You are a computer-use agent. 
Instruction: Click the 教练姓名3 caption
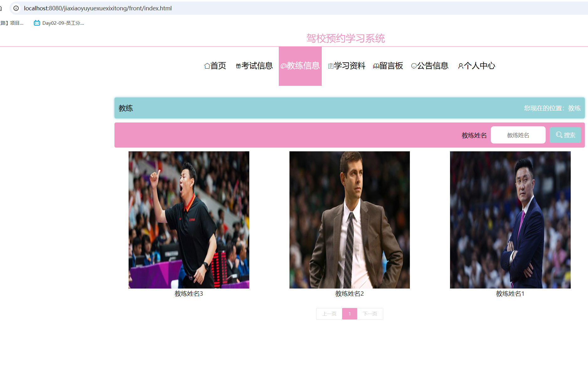click(189, 294)
